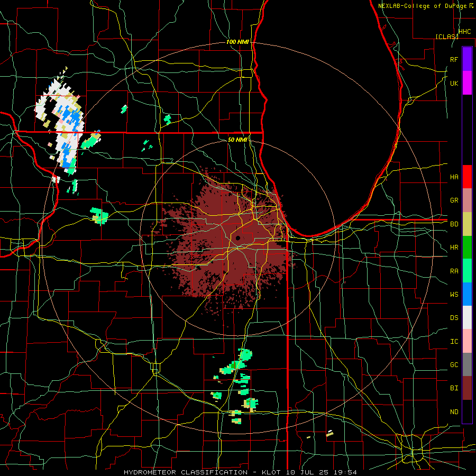This screenshot has width=476, height=476.
Task: Click the "DS" legend label
Action: pyautogui.click(x=454, y=317)
